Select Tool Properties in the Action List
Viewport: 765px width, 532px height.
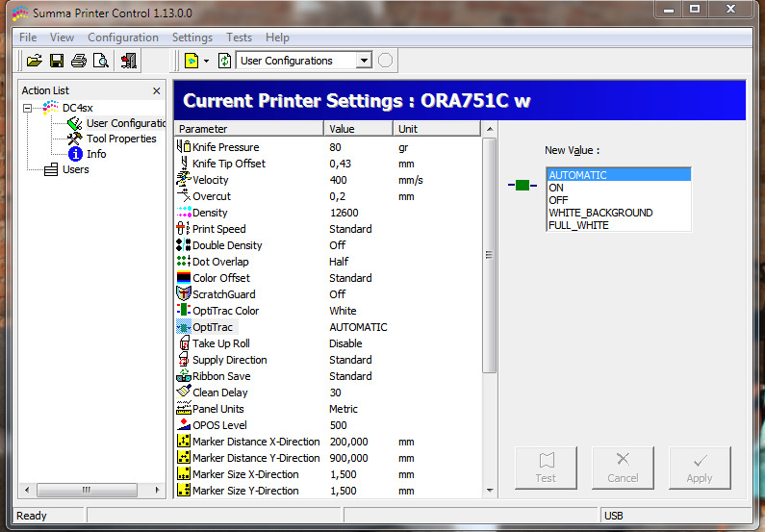pos(121,139)
